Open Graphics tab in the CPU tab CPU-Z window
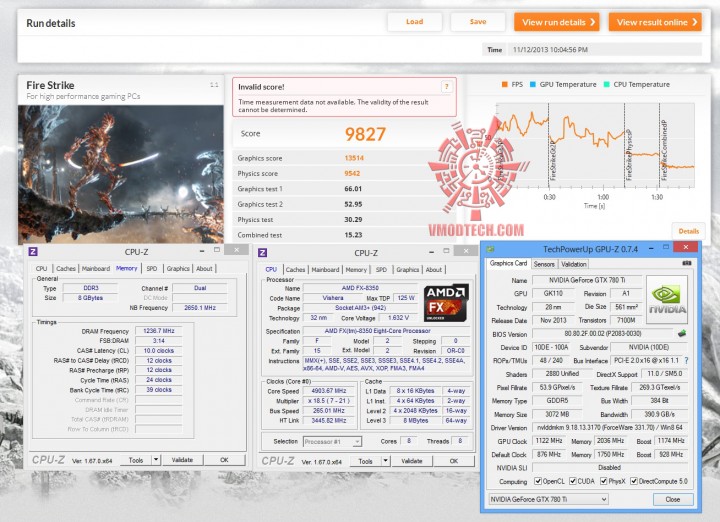 pos(408,269)
